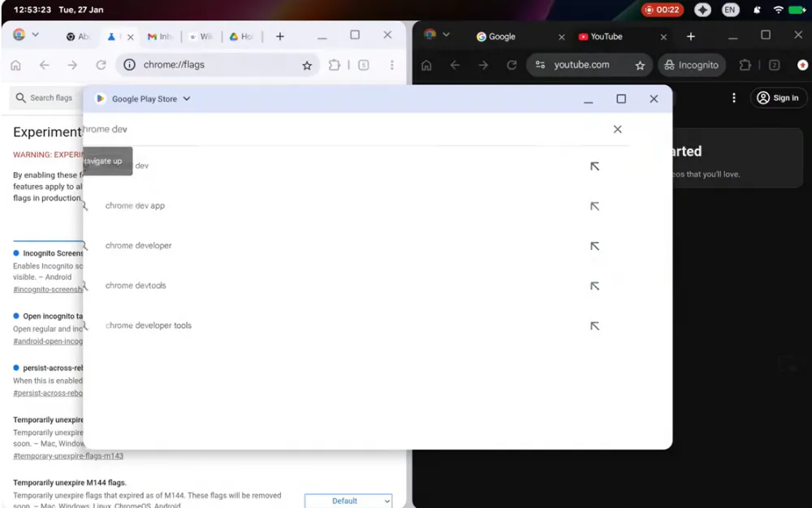Open the #temporary-unexpire-flags-m143 link
The height and width of the screenshot is (508, 812).
coord(68,456)
